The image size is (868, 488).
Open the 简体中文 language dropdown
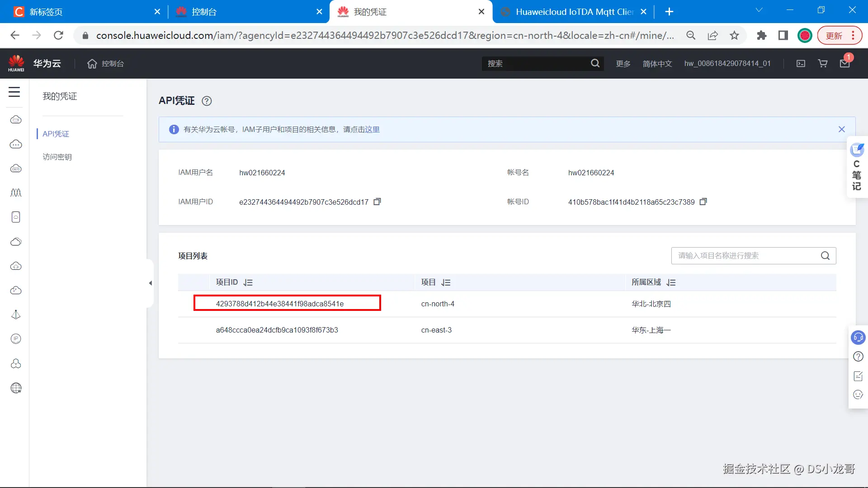pos(657,64)
